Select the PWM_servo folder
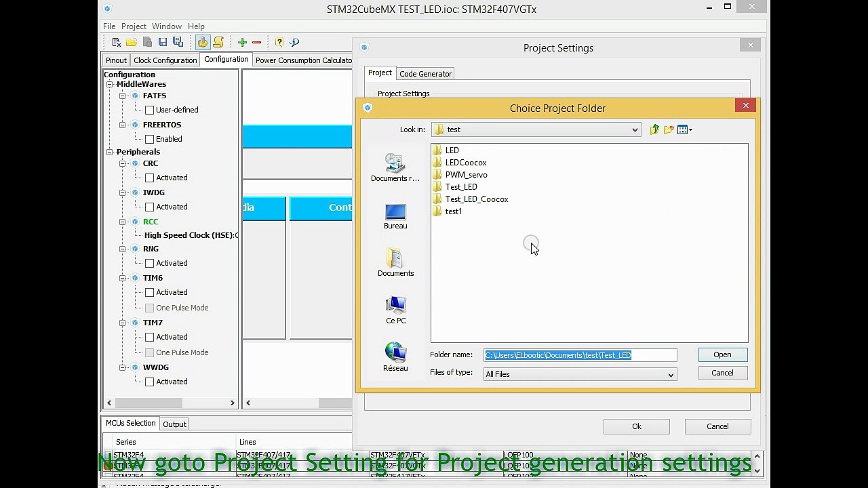This screenshot has width=868, height=488. point(460,175)
